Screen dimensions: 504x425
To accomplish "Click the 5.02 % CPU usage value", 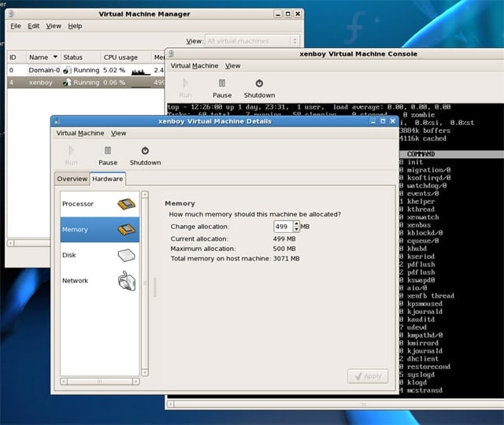I will [114, 70].
